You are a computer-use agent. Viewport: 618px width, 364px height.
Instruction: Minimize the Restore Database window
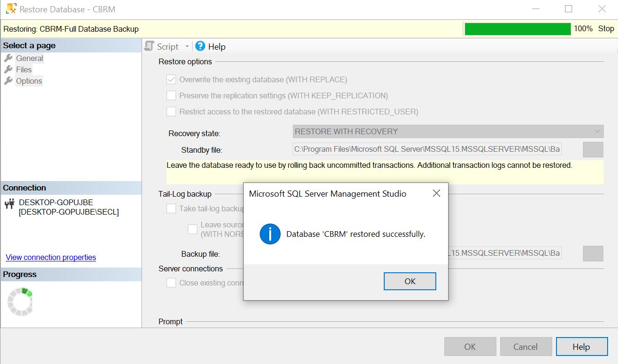(535, 9)
